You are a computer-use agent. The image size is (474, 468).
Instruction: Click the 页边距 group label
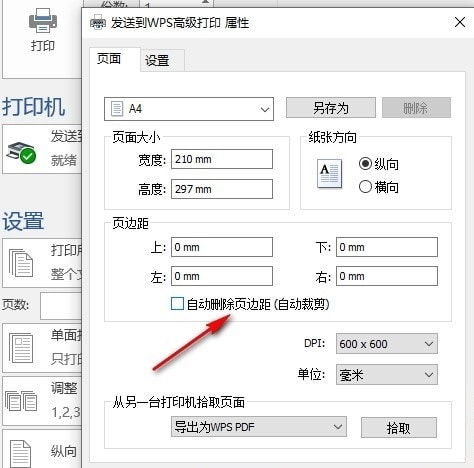130,223
